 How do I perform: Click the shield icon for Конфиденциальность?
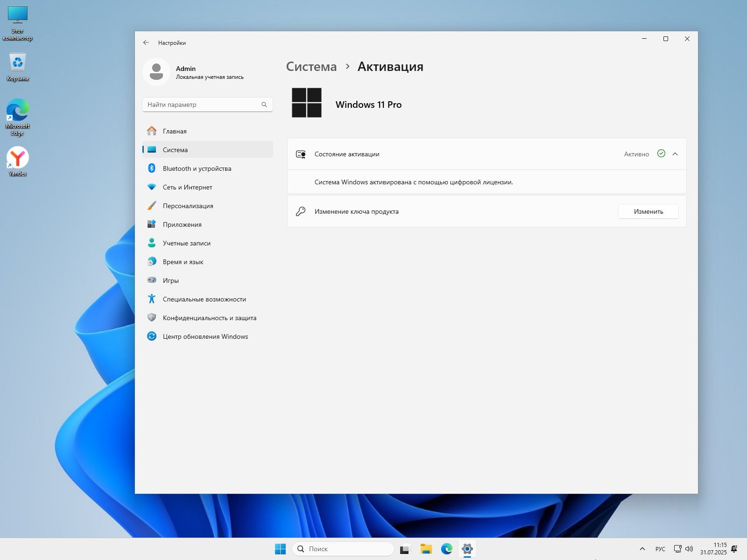click(x=152, y=317)
